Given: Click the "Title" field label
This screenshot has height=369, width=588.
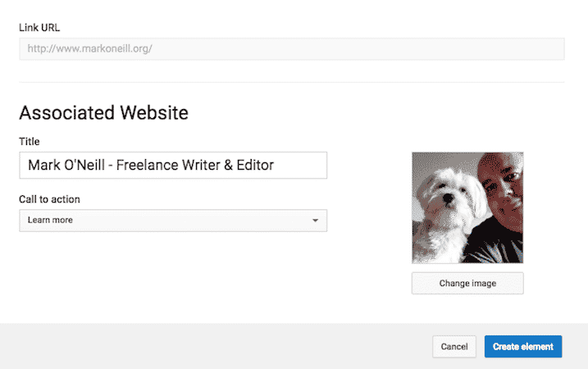Looking at the screenshot, I should (x=30, y=141).
